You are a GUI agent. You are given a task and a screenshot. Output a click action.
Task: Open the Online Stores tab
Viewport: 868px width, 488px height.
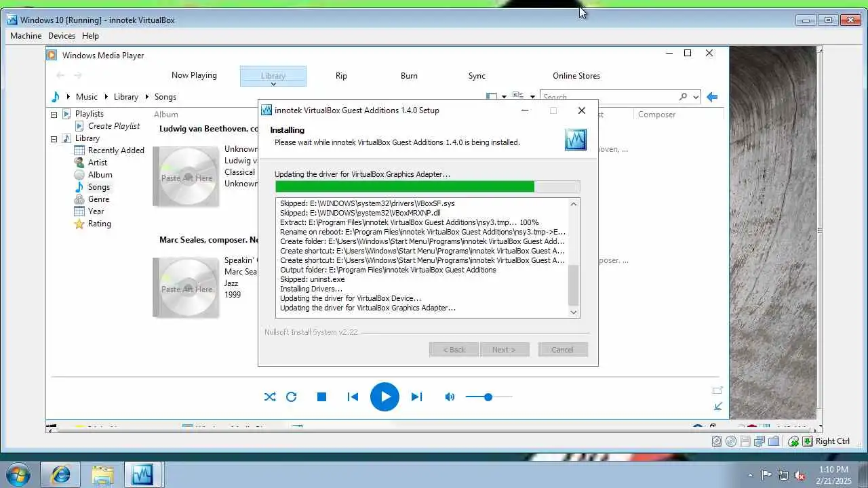[x=576, y=76]
